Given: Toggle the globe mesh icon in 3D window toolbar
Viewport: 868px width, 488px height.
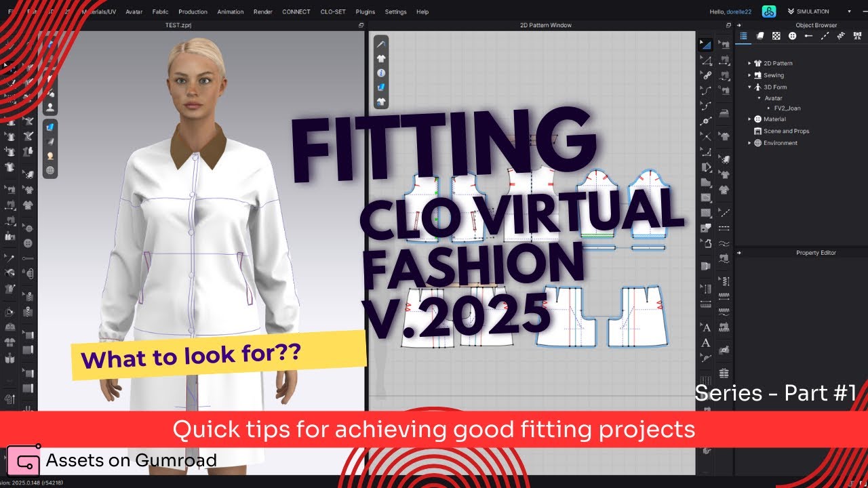Looking at the screenshot, I should coord(50,170).
